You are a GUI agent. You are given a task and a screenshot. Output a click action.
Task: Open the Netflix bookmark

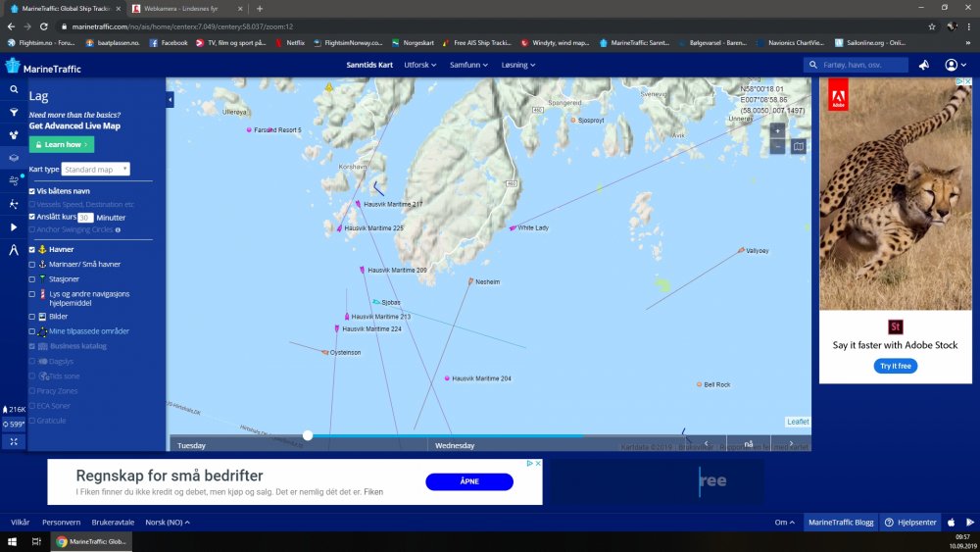290,43
